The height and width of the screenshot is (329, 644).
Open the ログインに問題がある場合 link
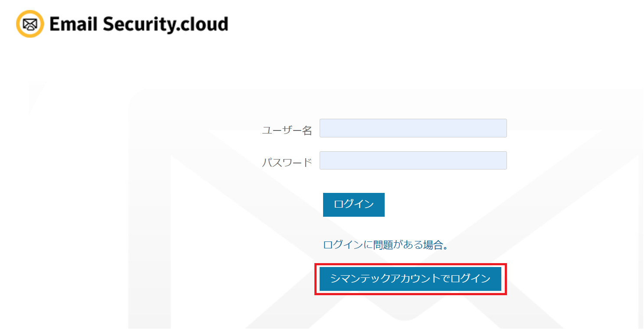(386, 245)
